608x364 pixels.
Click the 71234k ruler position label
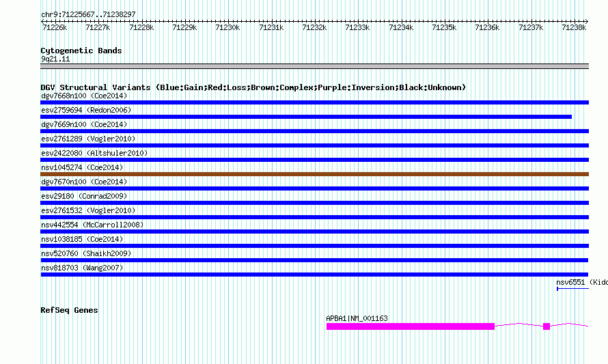[401, 27]
